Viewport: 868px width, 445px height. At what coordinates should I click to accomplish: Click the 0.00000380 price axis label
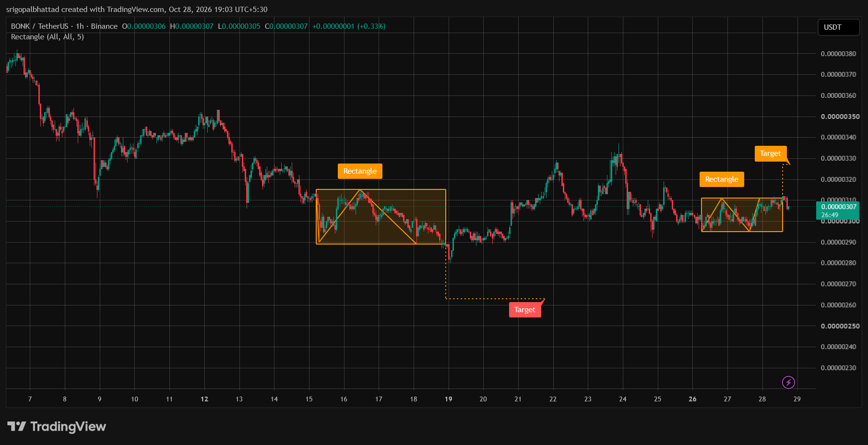(838, 54)
